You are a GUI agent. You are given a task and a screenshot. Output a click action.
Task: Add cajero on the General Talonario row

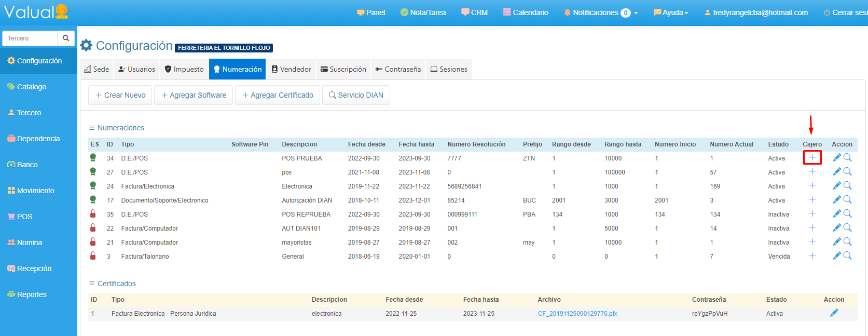click(x=812, y=256)
